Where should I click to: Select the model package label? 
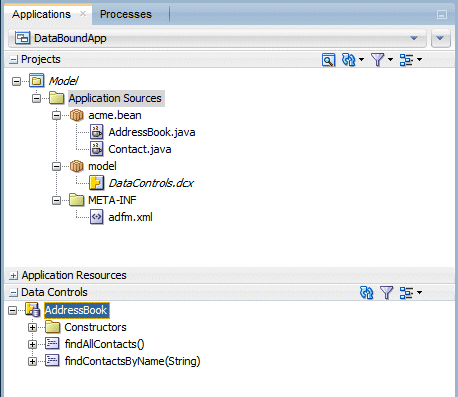pyautogui.click(x=102, y=166)
